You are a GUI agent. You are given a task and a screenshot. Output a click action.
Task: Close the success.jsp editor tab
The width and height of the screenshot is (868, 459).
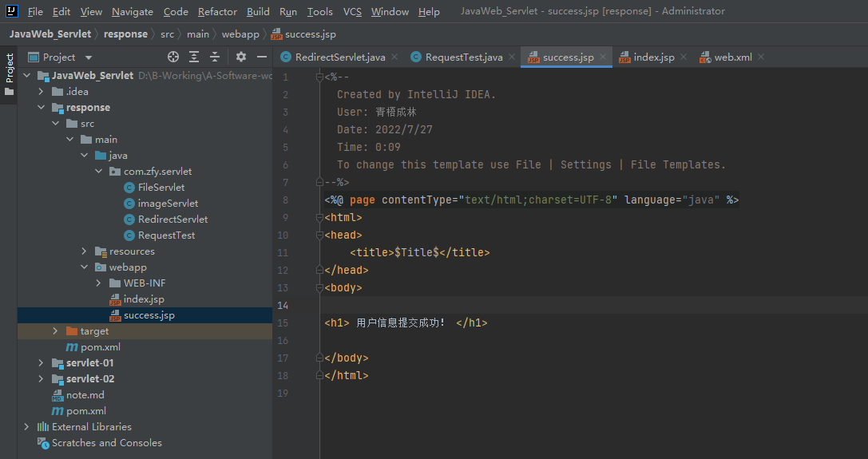click(604, 57)
